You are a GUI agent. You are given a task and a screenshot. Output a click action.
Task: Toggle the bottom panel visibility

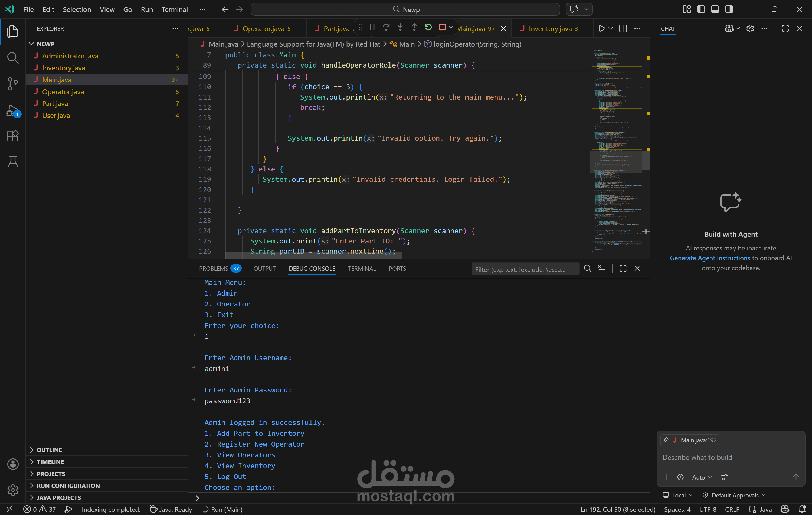(715, 9)
